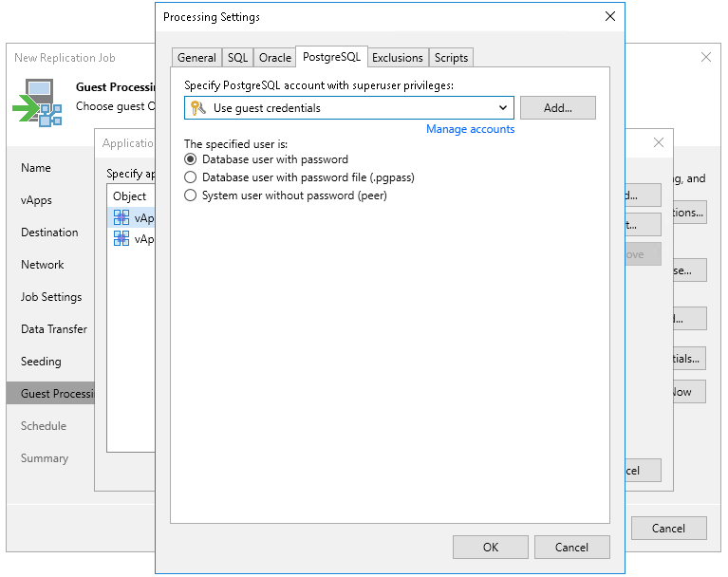728x577 pixels.
Task: Select the first vApp icon in Object list
Action: 121,217
